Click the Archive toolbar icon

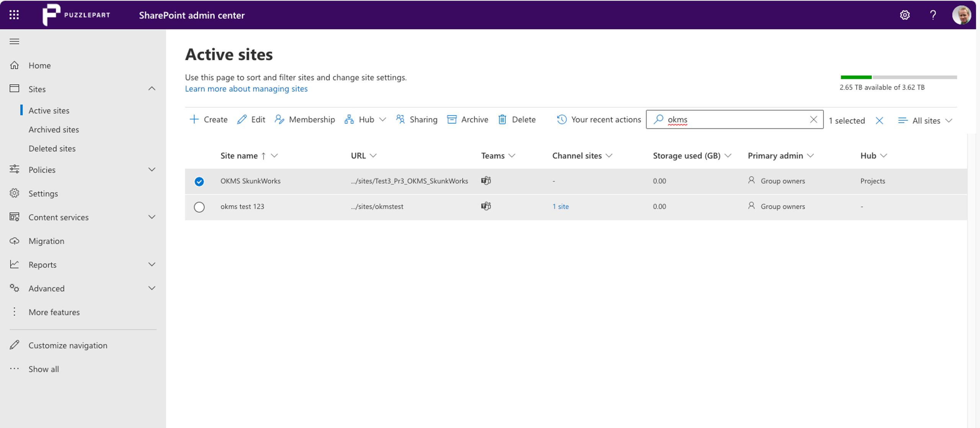[452, 120]
